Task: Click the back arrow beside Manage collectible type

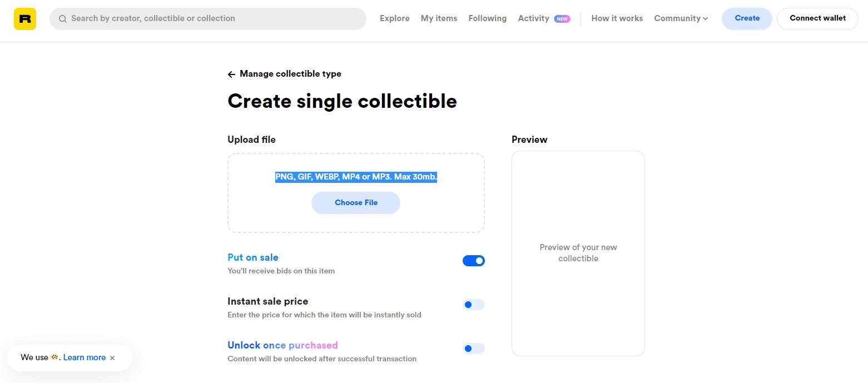Action: click(231, 74)
